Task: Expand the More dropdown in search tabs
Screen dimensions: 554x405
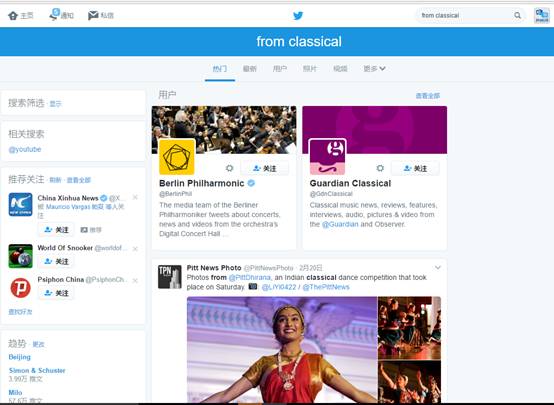Action: tap(374, 69)
